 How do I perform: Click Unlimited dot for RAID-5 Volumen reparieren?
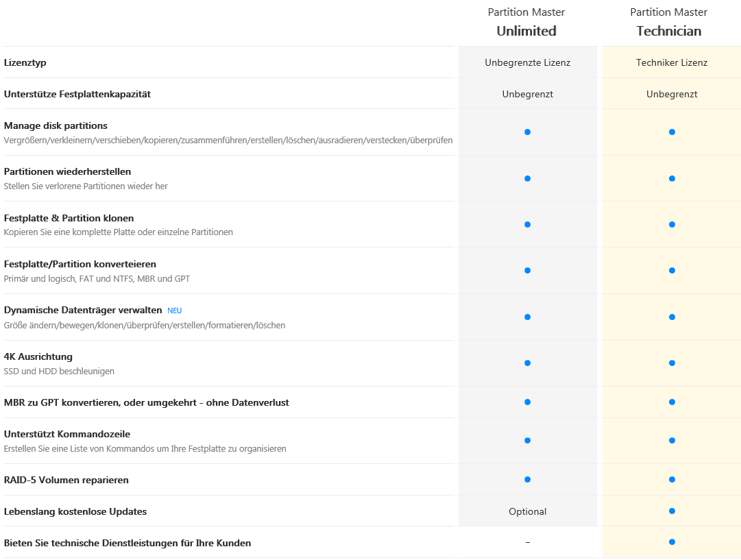pyautogui.click(x=527, y=479)
